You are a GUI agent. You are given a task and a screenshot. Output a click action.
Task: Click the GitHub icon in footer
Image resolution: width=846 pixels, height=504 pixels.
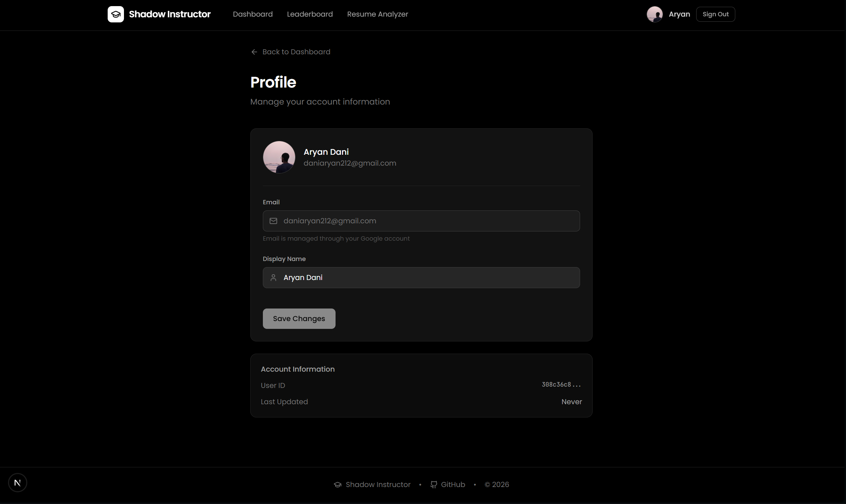coord(434,485)
